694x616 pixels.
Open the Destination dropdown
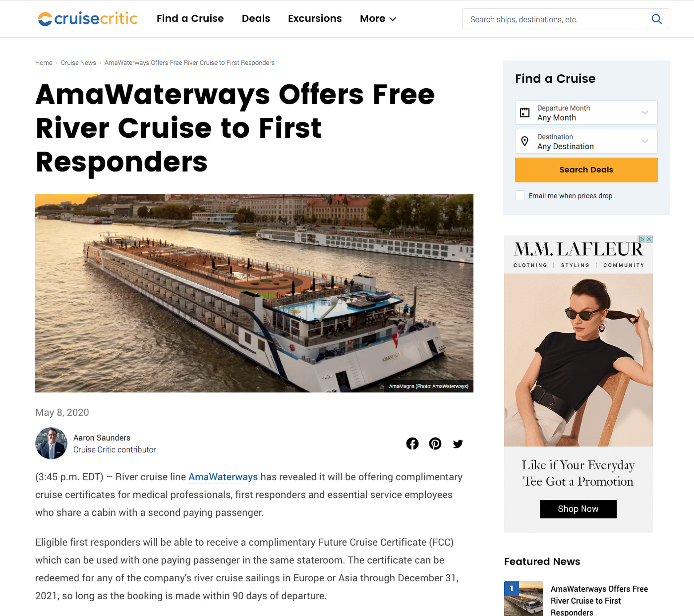(x=586, y=141)
